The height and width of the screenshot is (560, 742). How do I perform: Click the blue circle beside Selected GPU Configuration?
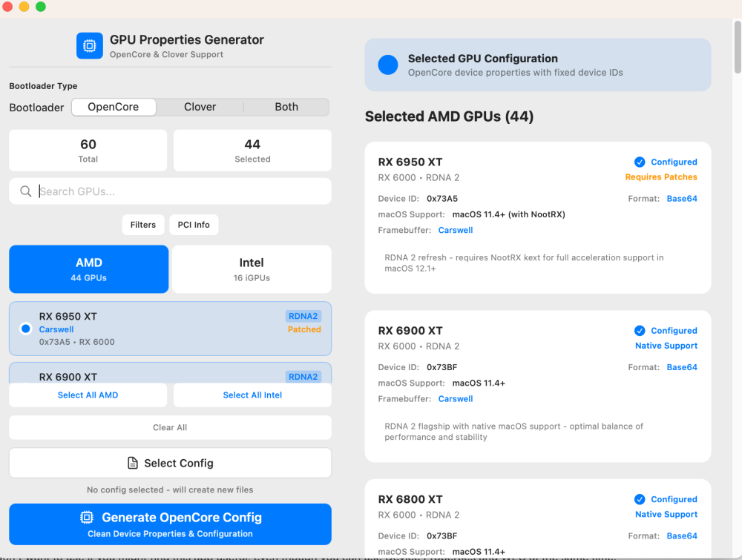pos(388,65)
